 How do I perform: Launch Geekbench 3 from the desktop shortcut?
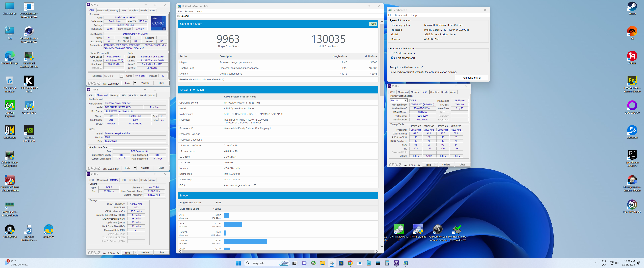[29, 107]
